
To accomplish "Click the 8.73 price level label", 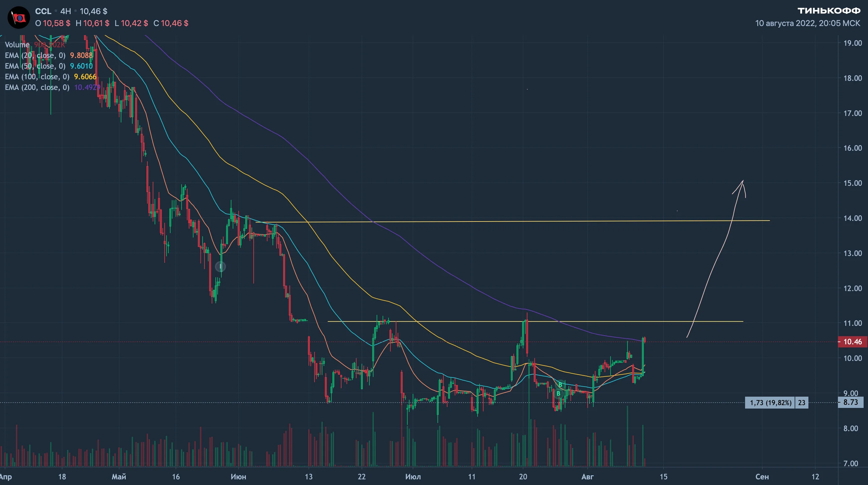I will click(850, 402).
